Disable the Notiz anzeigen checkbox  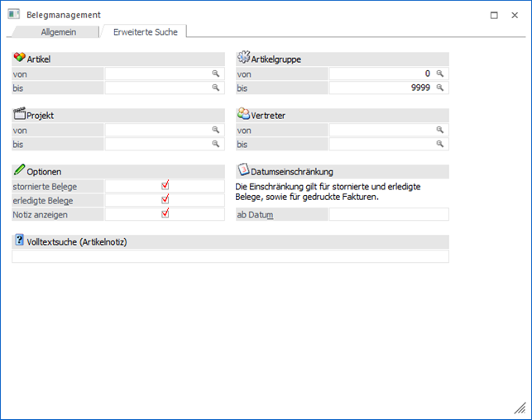pos(165,214)
